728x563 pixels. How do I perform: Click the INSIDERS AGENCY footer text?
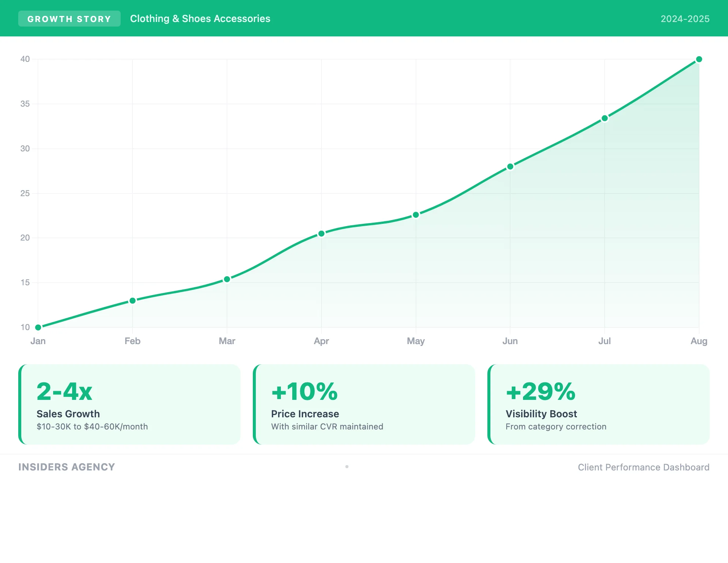click(66, 467)
